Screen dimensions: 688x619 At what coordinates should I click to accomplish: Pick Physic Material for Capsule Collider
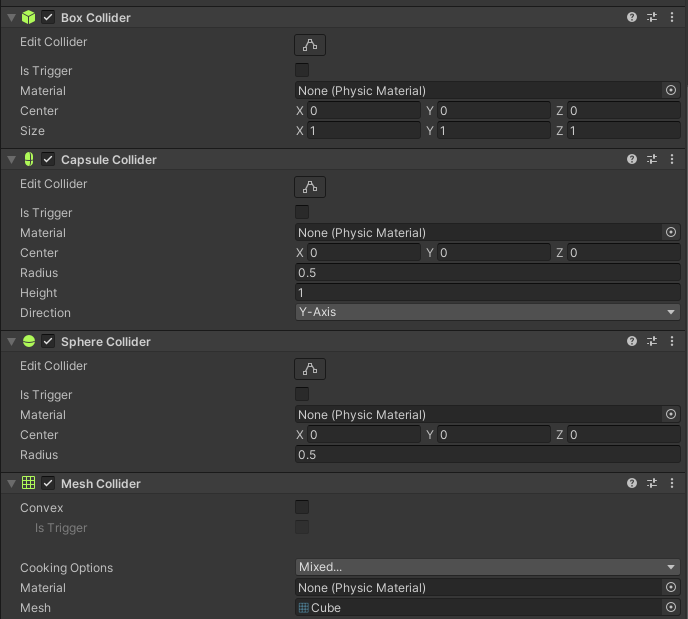(x=671, y=233)
